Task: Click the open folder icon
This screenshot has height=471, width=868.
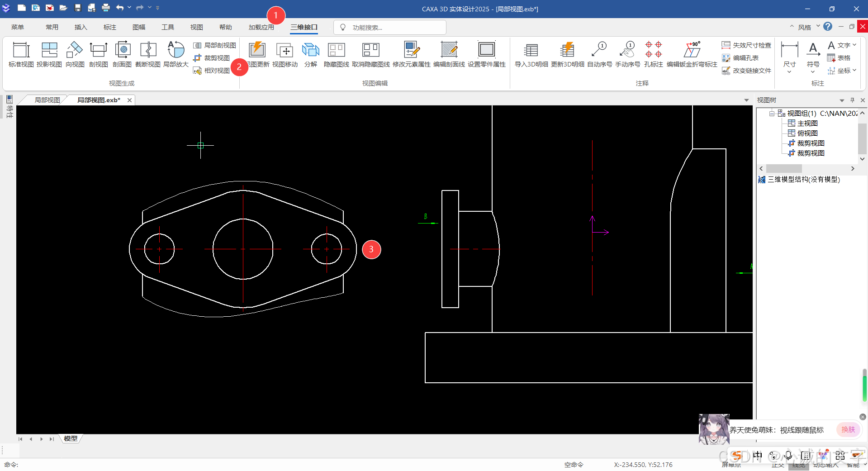Action: coord(63,8)
